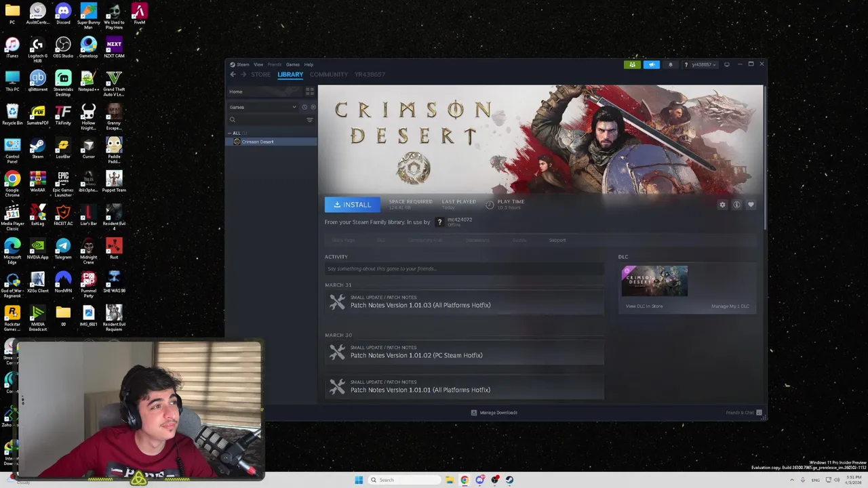The width and height of the screenshot is (868, 488).
Task: Toggle ready-to-play filter icon in sidebar
Action: (x=313, y=107)
